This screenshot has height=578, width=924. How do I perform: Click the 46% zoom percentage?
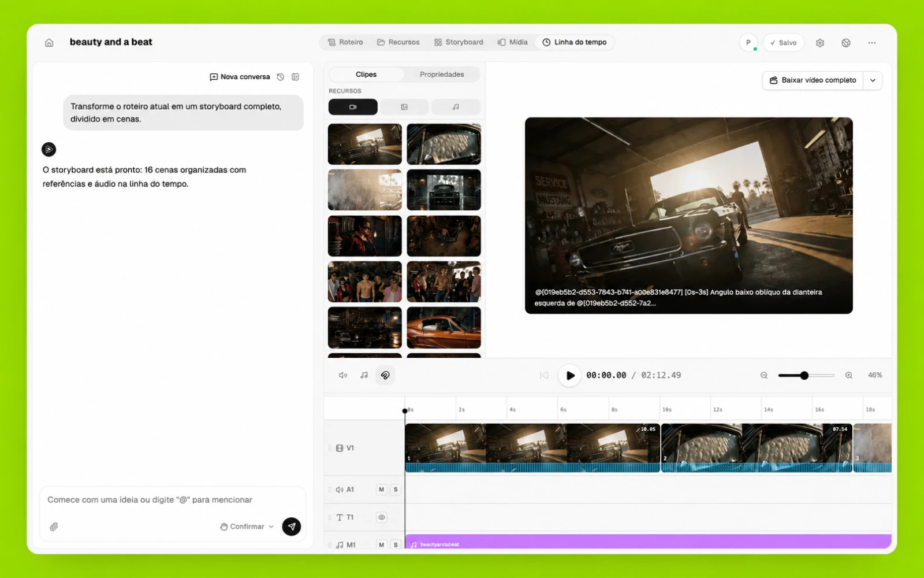875,375
